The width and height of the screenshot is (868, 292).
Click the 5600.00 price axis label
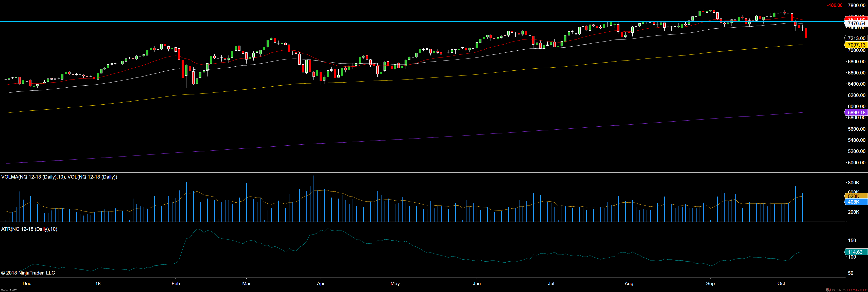pyautogui.click(x=857, y=129)
